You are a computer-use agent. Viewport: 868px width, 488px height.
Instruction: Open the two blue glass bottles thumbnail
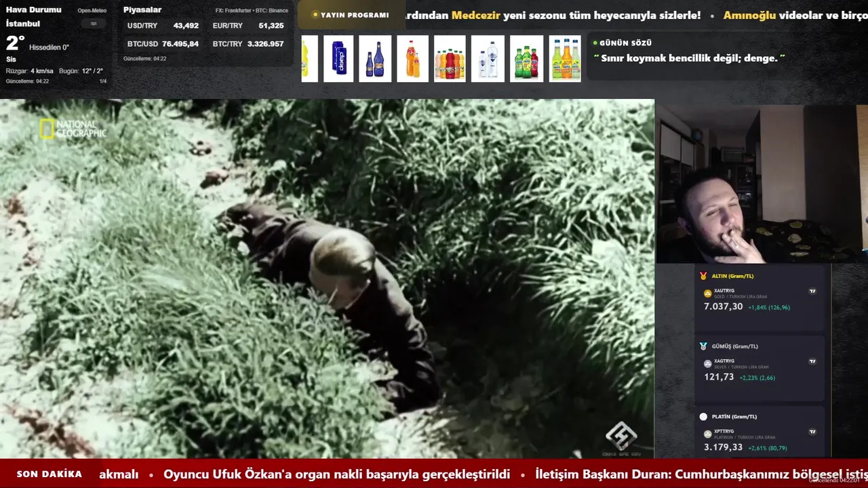(375, 59)
